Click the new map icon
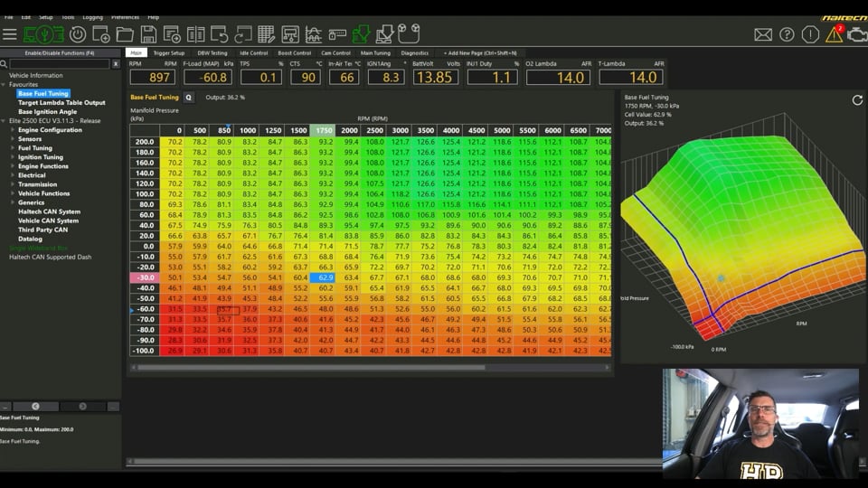This screenshot has width=868, height=488. (101, 34)
